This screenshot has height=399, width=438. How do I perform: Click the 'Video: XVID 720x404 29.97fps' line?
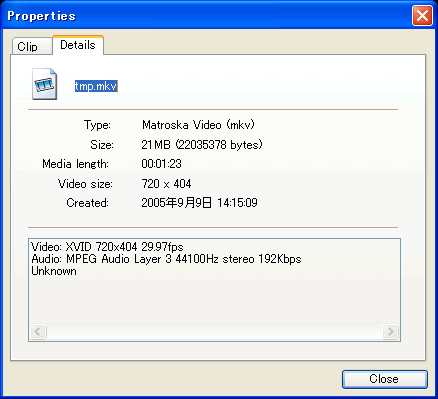click(107, 247)
